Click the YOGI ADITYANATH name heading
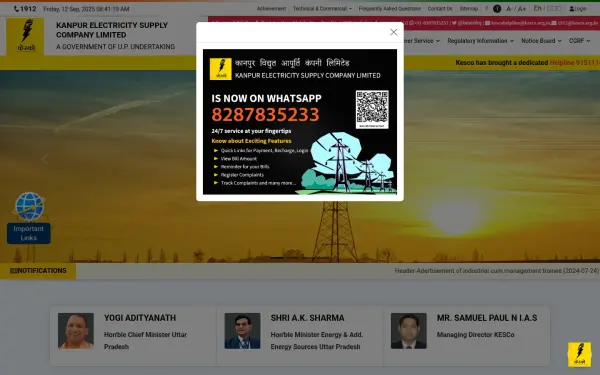600x375 pixels. (x=140, y=318)
